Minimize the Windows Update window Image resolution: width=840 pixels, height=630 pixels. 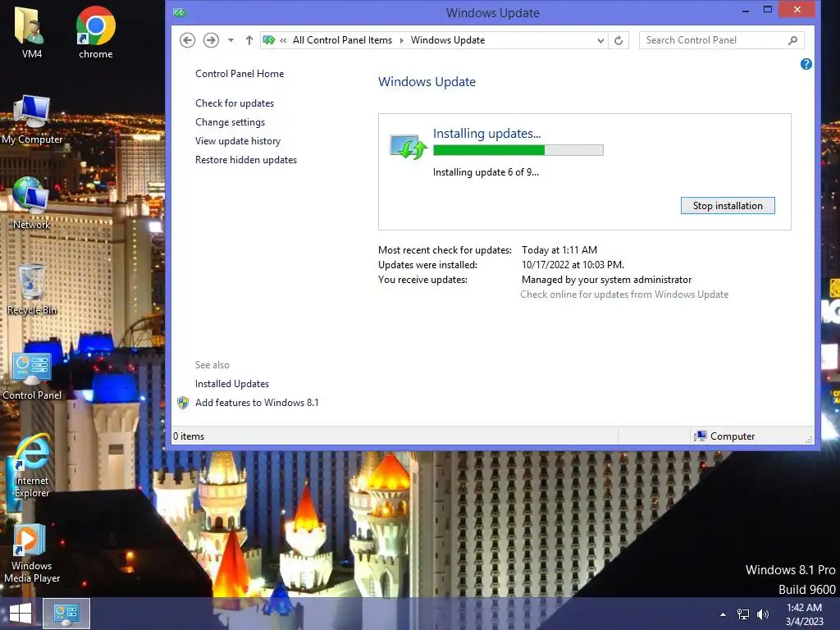(x=745, y=10)
